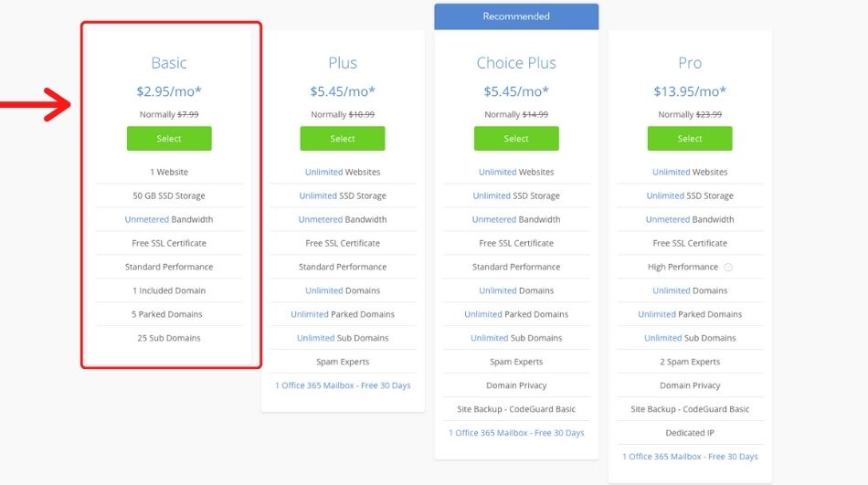Follow the Pro plan Office 365 Mailbox link
868x485 pixels.
[x=690, y=457]
